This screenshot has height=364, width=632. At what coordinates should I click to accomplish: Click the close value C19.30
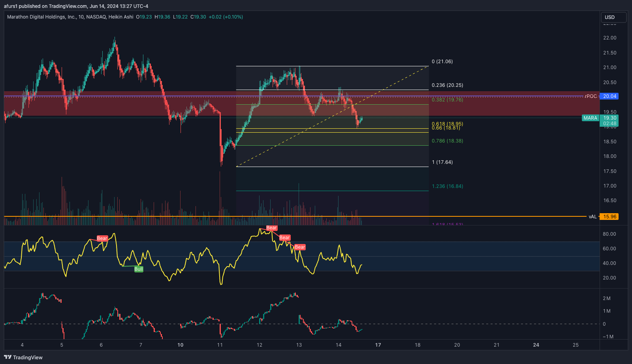click(x=198, y=17)
